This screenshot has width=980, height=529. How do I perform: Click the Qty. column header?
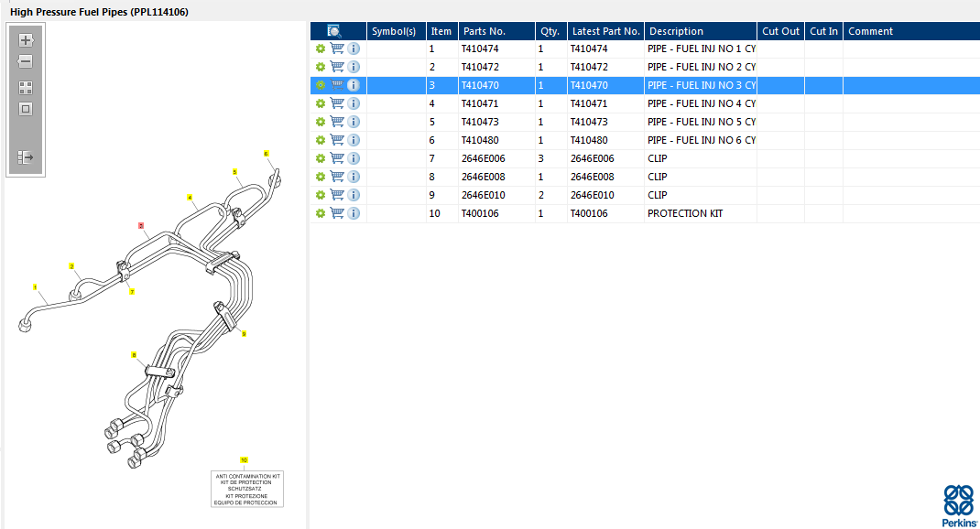point(550,31)
